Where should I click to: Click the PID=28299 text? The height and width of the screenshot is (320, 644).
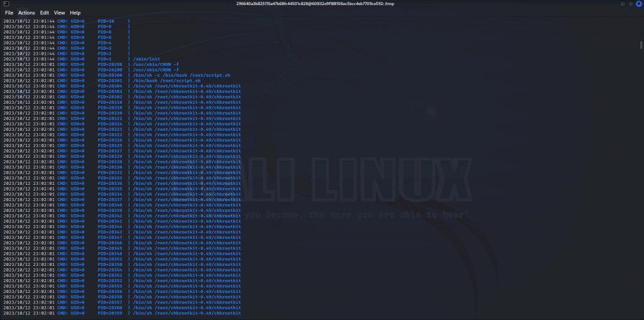[x=110, y=70]
